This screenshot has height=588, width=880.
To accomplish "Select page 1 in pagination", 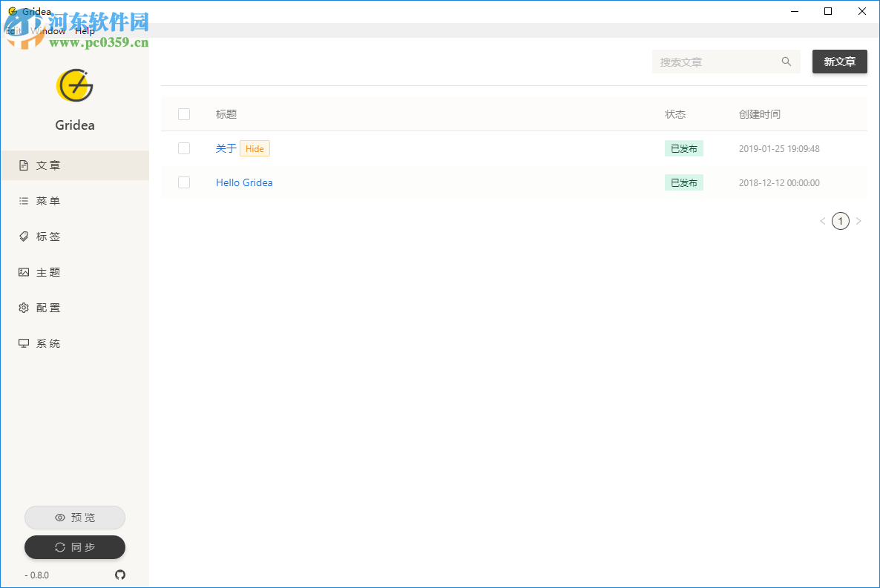I will 841,221.
